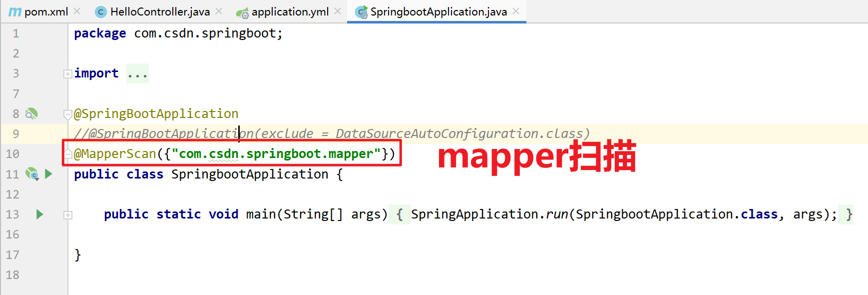Click the import keyword on line 3
The image size is (868, 295).
pos(96,73)
